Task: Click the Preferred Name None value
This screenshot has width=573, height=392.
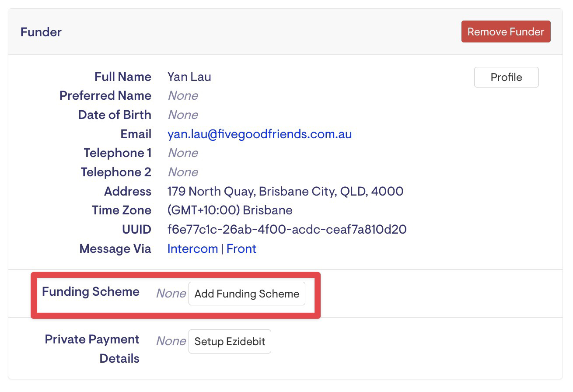Action: coord(183,96)
